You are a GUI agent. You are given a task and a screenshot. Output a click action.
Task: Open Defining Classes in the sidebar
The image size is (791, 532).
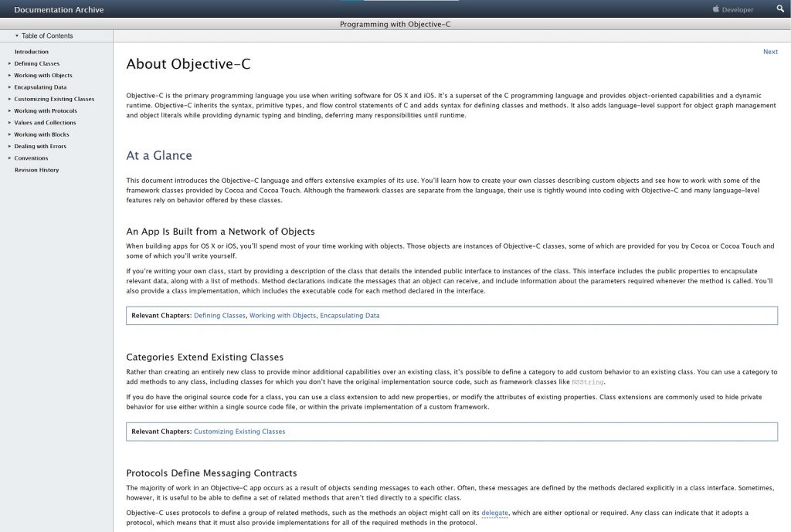[x=37, y=63]
